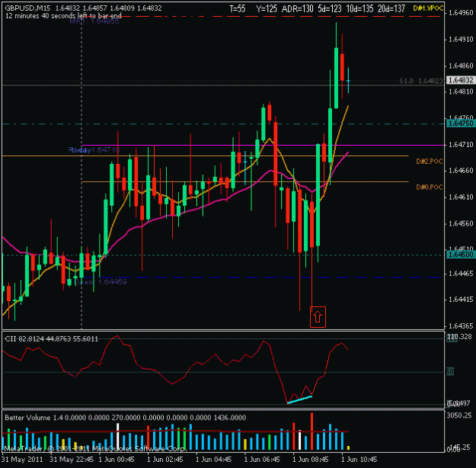Select the yellow D#1.VPOC label
476x468 pixels.
(x=428, y=8)
